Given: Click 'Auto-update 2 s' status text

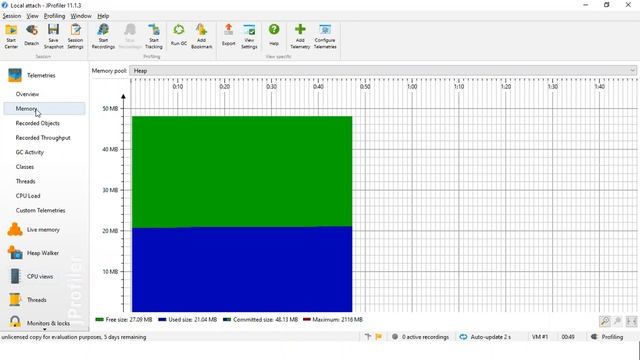Looking at the screenshot, I should coord(491,337).
